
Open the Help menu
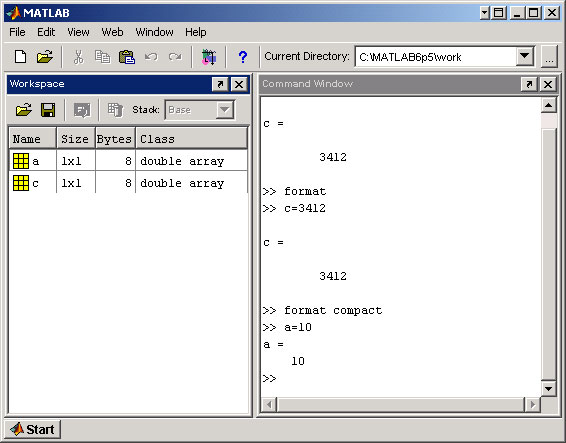coord(196,32)
